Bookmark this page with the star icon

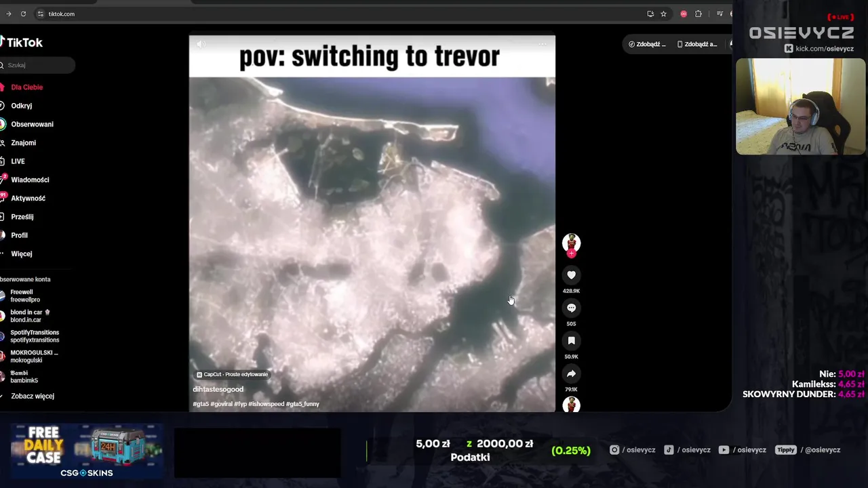pyautogui.click(x=663, y=14)
